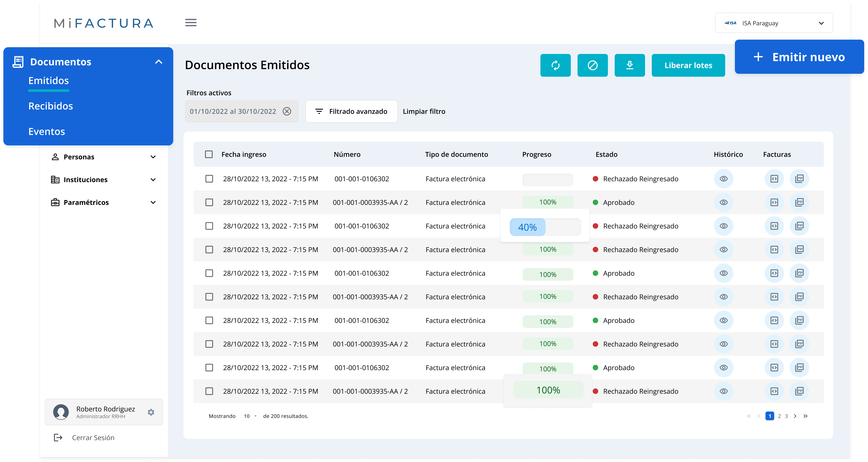
Task: Jump to last page double arrow
Action: (805, 416)
